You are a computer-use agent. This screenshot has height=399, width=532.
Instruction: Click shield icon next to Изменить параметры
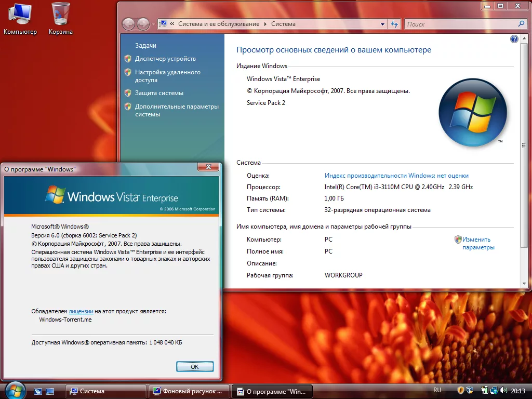coord(458,240)
